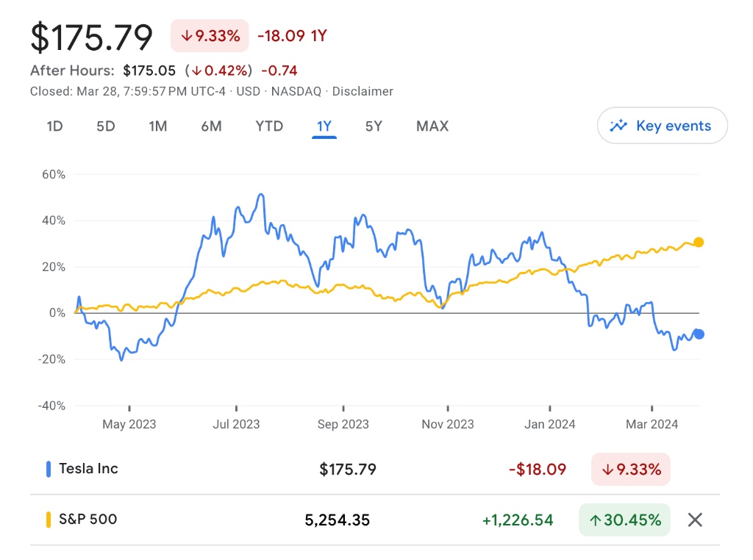Show the 5Y chart range

point(374,126)
